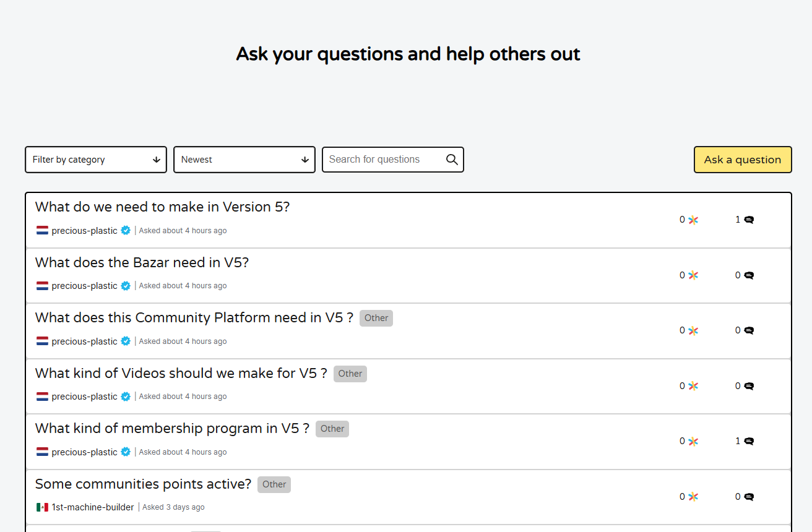Open the Filter by category dropdown
Image resolution: width=812 pixels, height=532 pixels.
[96, 160]
